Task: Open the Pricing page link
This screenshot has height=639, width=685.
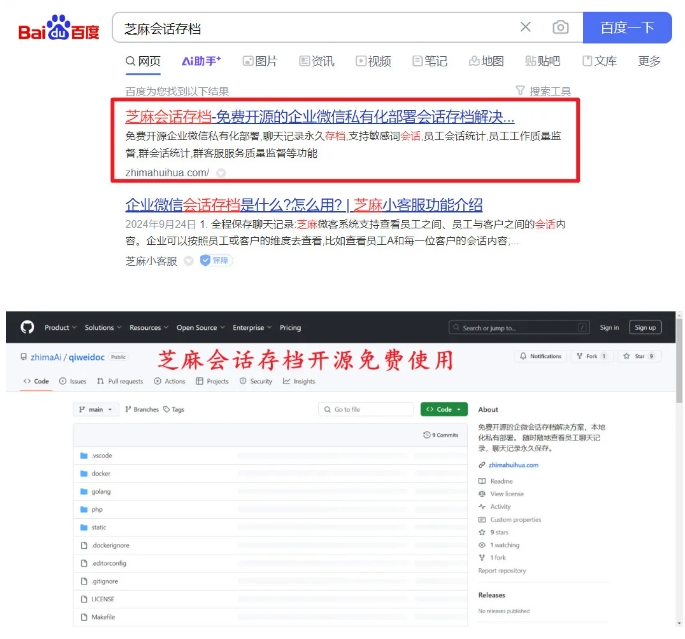Action: (290, 328)
